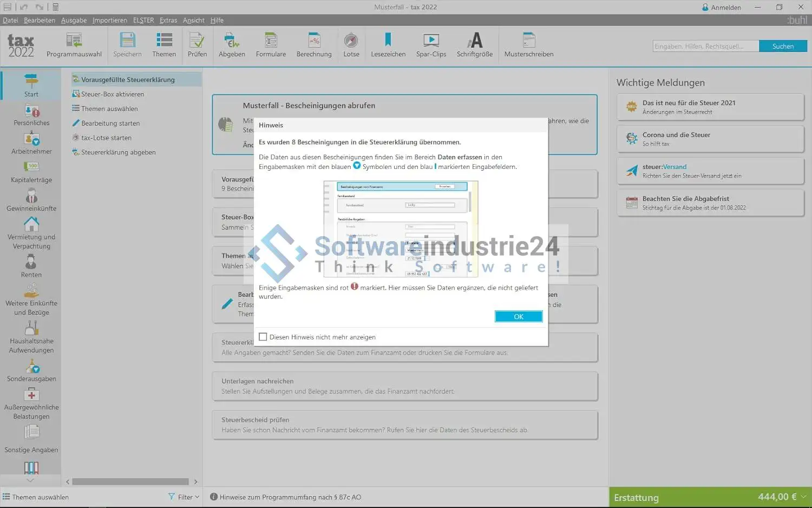Click the search input field
The width and height of the screenshot is (812, 508).
click(705, 47)
